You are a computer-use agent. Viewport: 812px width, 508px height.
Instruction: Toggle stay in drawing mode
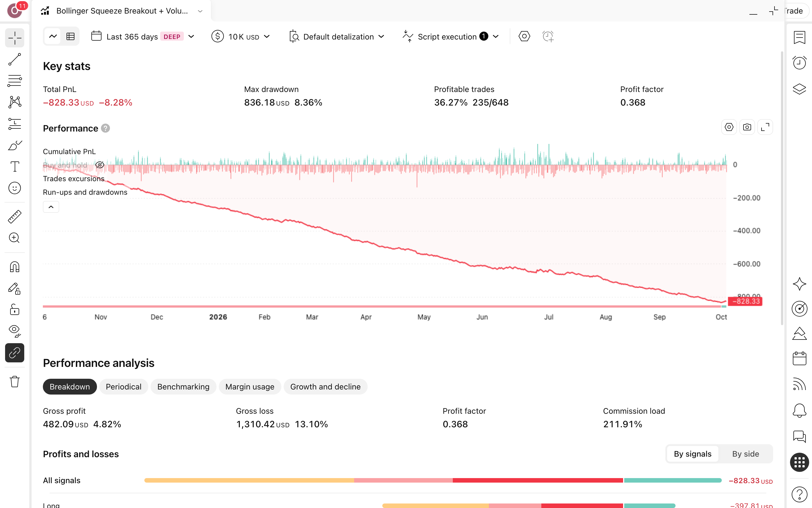(15, 289)
